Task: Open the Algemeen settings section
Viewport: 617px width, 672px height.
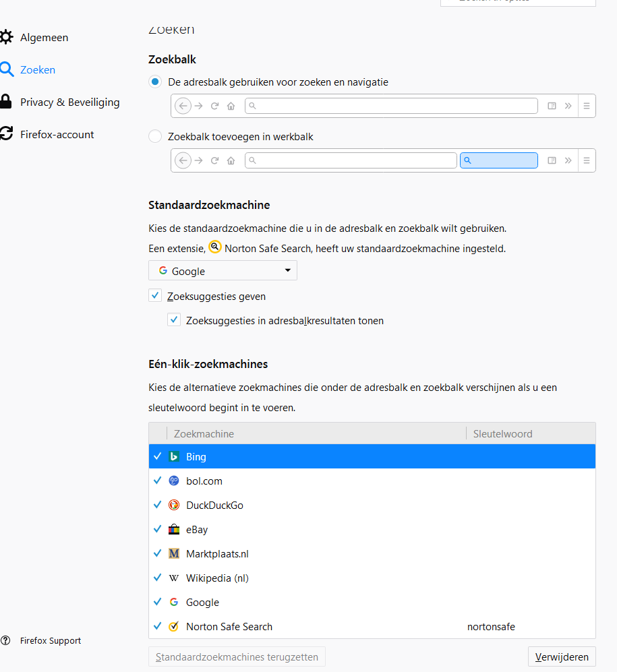Action: [44, 38]
